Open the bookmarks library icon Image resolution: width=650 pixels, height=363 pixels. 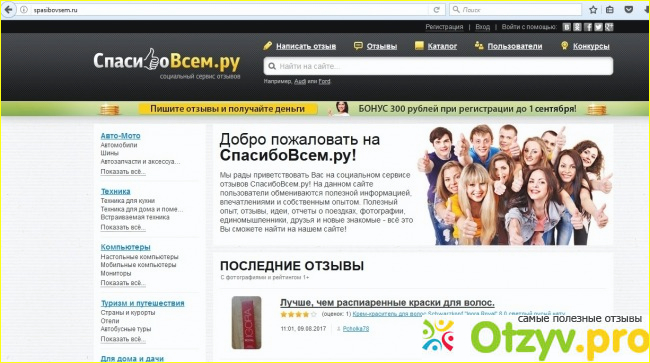coord(610,10)
